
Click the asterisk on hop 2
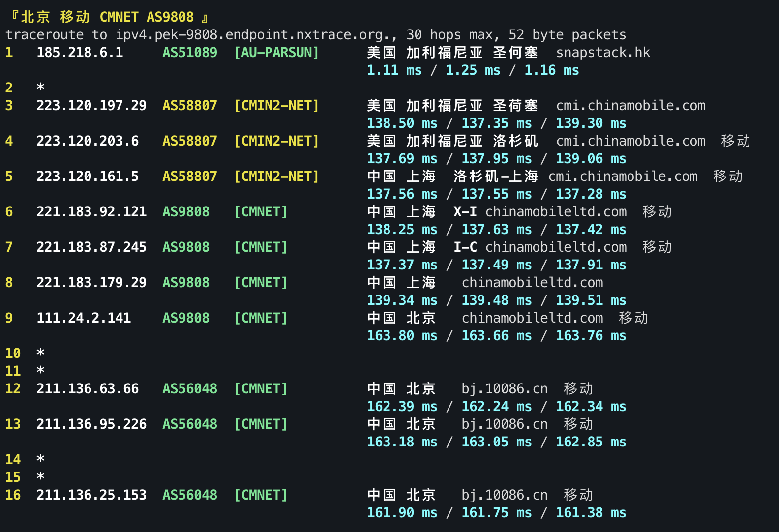click(40, 88)
